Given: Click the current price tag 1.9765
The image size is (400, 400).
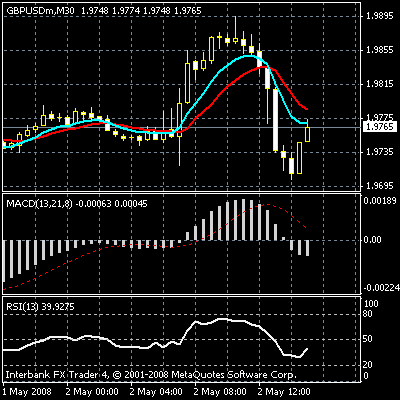Looking at the screenshot, I should (x=380, y=127).
